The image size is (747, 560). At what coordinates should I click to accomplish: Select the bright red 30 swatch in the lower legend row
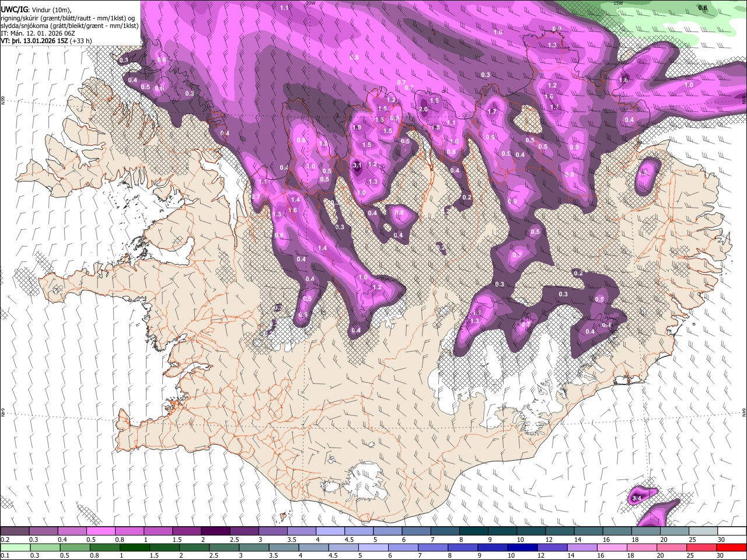[731, 547]
